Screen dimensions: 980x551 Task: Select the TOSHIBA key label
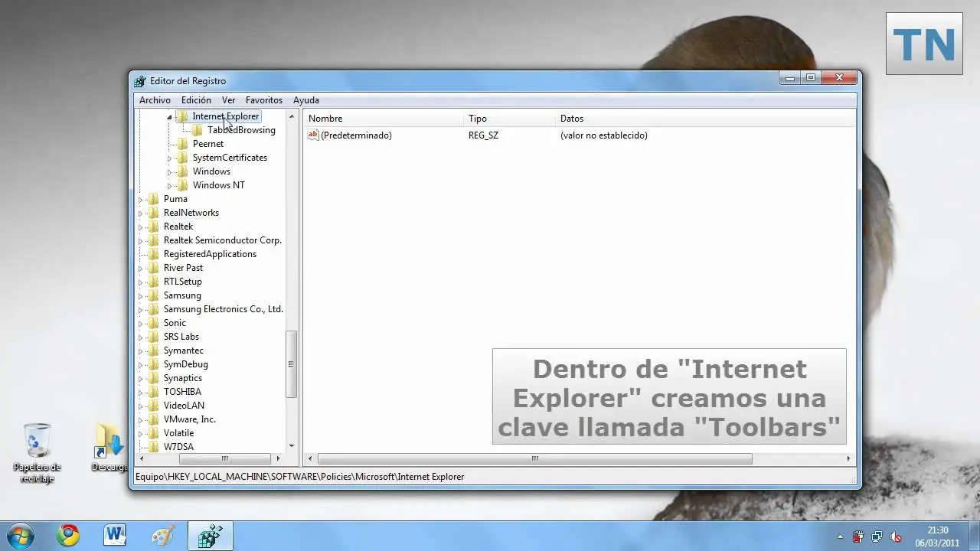click(182, 392)
